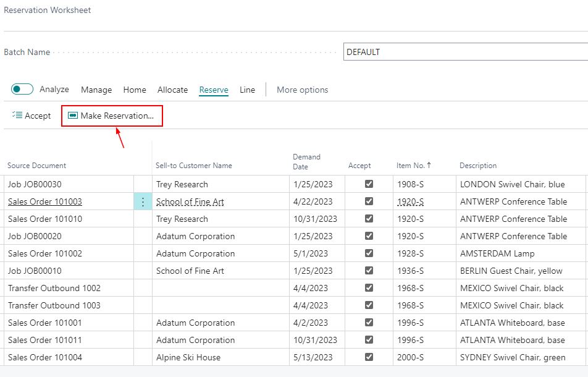Image resolution: width=588 pixels, height=377 pixels.
Task: Click the SYDNEY Swivel Chair, green description
Action: (513, 357)
